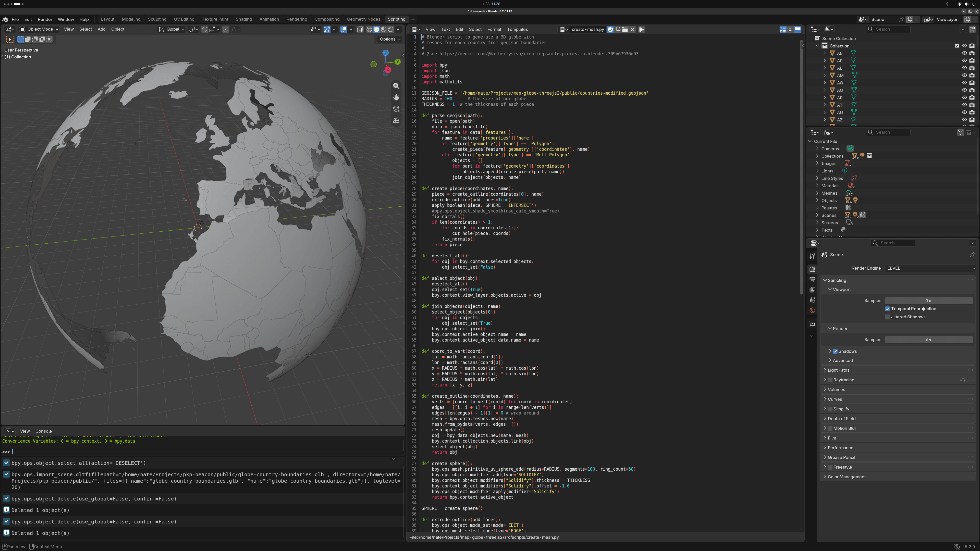Open the View Layer properties tab

click(812, 290)
